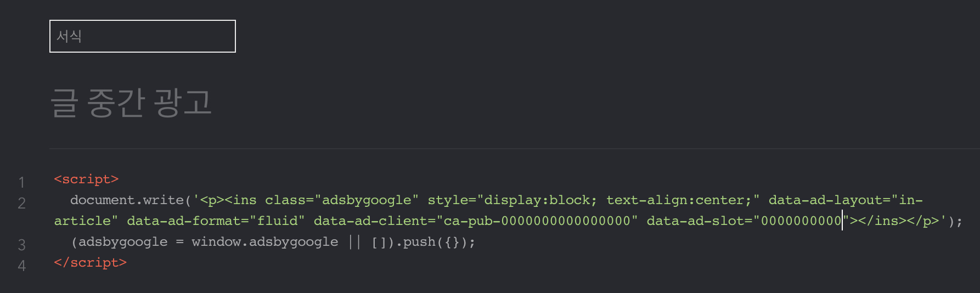Click the closing </script> tag on line 4
This screenshot has height=293, width=980.
tap(90, 263)
